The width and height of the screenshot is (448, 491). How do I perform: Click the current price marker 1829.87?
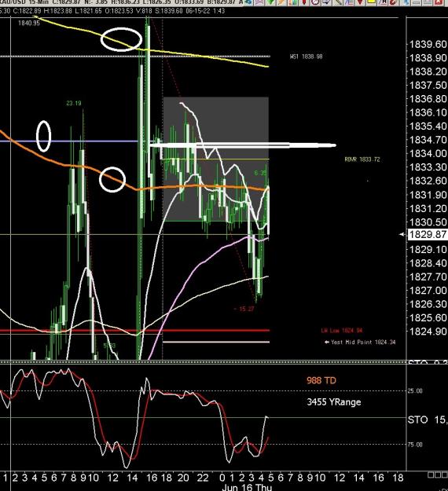coord(428,234)
